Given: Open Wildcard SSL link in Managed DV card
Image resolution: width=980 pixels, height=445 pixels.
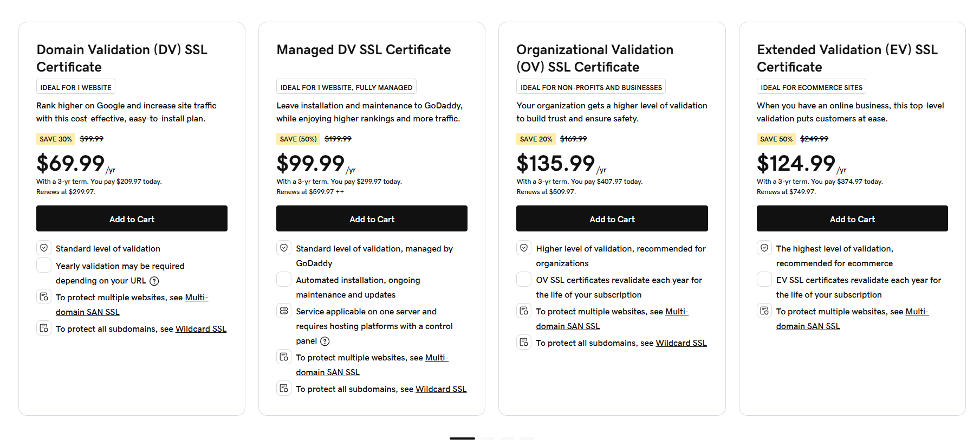Looking at the screenshot, I should click(441, 389).
